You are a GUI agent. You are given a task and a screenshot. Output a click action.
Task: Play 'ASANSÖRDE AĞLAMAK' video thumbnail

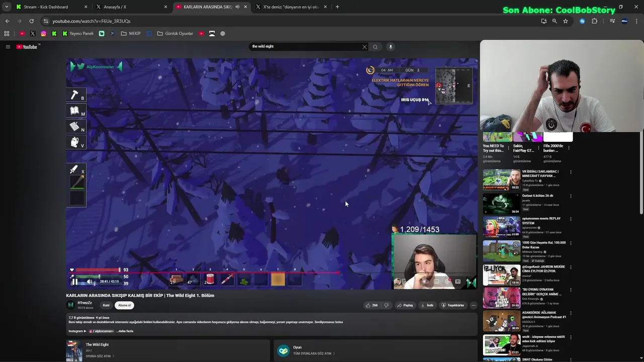click(x=502, y=322)
